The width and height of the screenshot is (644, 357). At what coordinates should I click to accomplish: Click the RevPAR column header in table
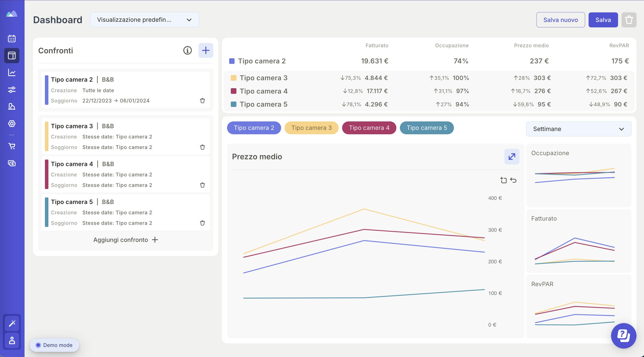pos(619,46)
